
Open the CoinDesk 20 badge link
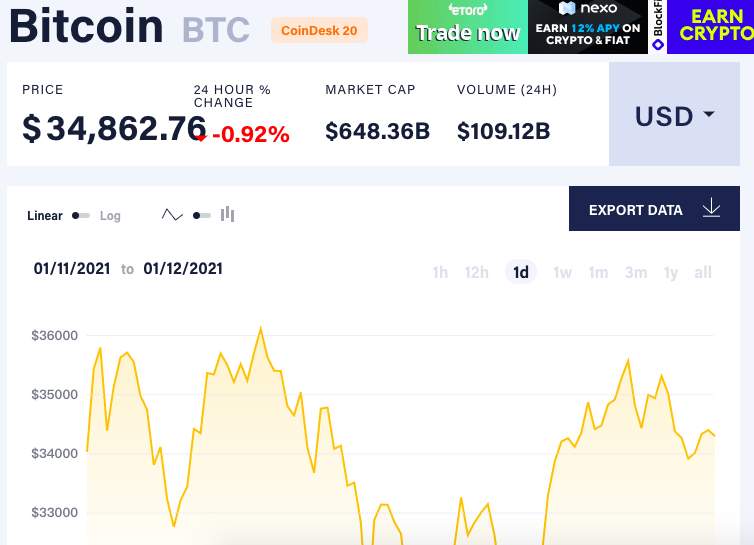319,30
